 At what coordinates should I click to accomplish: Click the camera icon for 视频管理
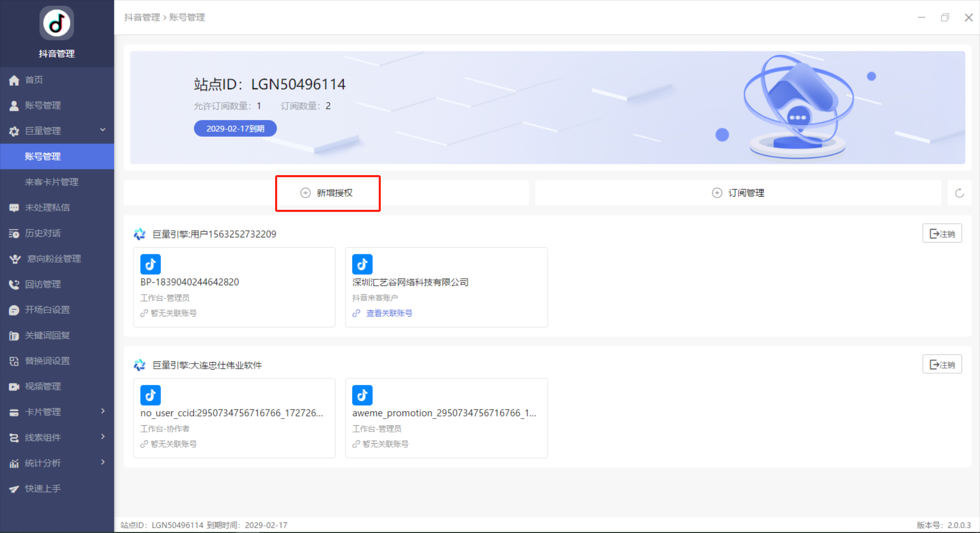14,386
